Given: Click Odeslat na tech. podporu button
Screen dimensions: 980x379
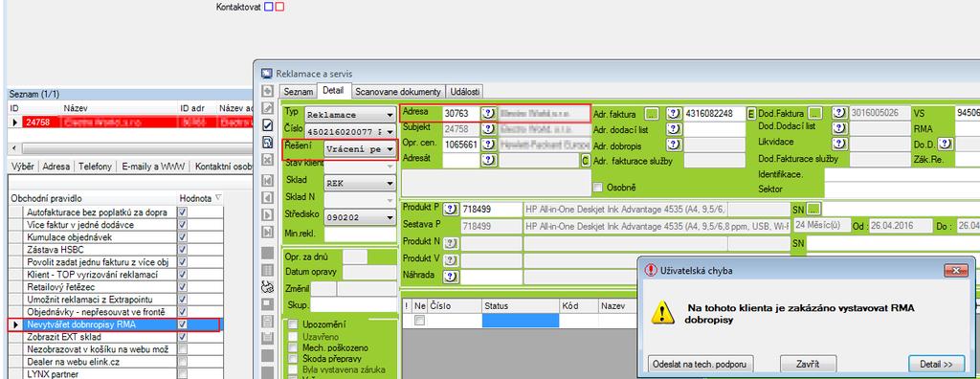Looking at the screenshot, I should 702,364.
